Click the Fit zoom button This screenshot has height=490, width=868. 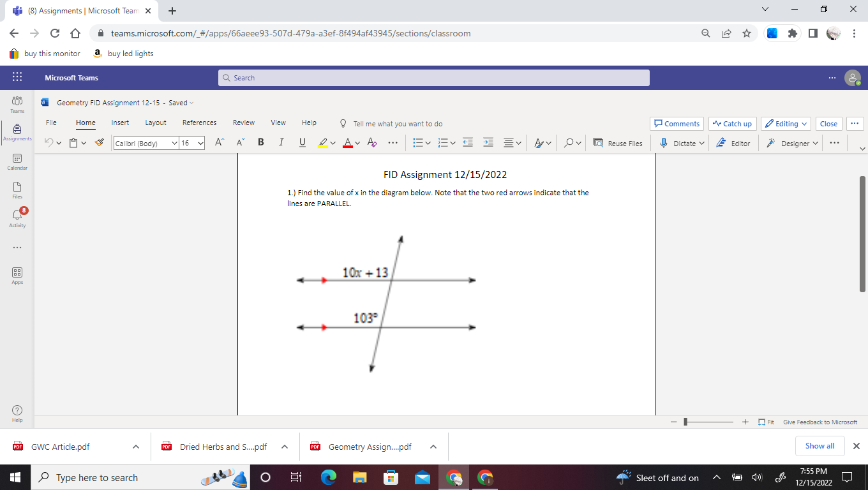[766, 422]
